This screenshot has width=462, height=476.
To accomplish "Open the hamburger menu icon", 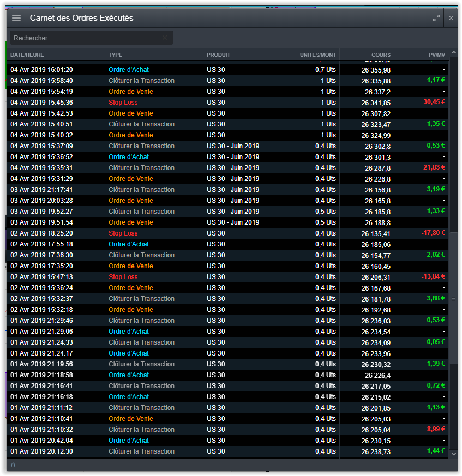I will 16,18.
